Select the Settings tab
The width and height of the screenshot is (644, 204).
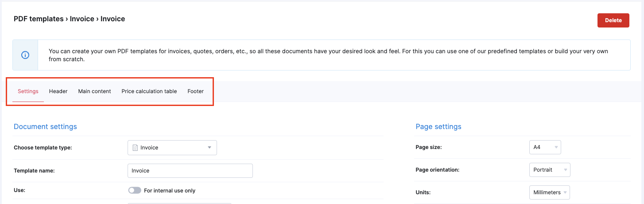pyautogui.click(x=28, y=91)
